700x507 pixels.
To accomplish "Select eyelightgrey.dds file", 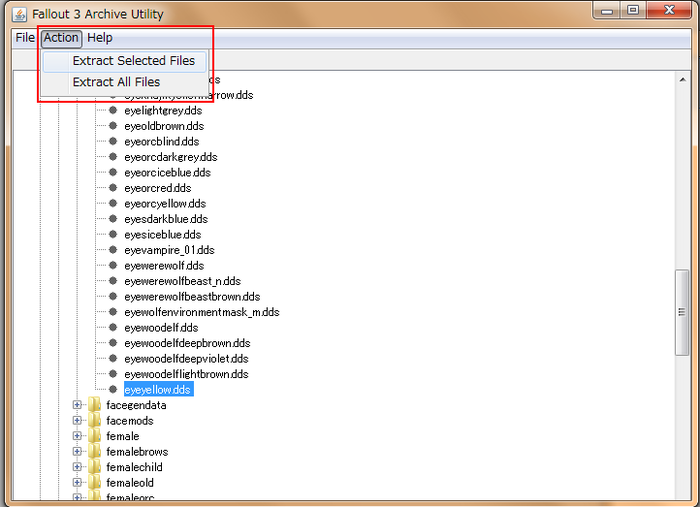I will click(163, 111).
